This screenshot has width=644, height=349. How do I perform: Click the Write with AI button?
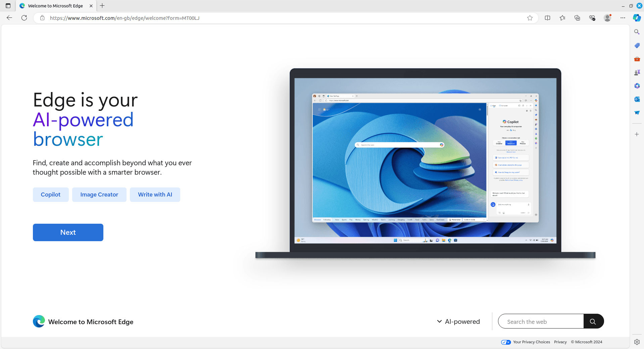tap(155, 194)
